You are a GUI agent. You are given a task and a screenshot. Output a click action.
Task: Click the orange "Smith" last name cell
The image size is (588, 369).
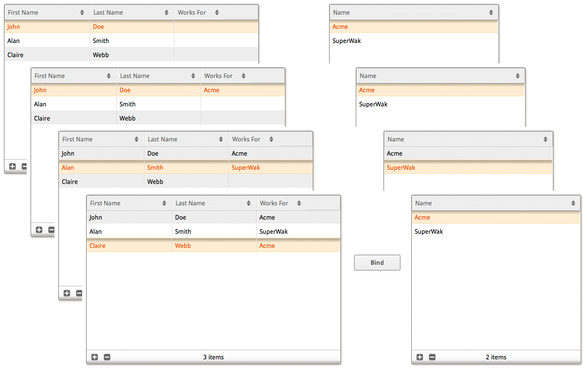(x=155, y=168)
